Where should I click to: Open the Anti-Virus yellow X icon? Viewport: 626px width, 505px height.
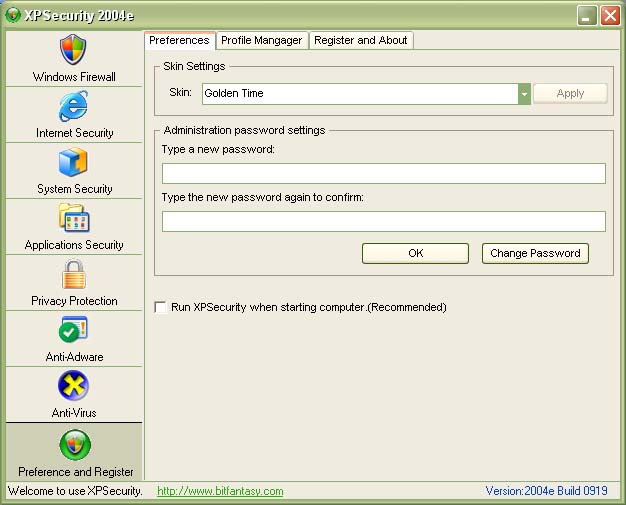pos(73,385)
